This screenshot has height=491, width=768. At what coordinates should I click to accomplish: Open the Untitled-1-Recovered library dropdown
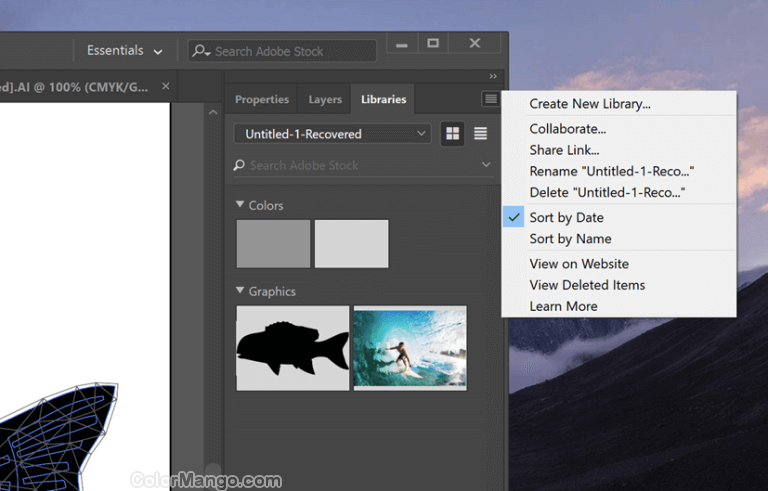(332, 134)
